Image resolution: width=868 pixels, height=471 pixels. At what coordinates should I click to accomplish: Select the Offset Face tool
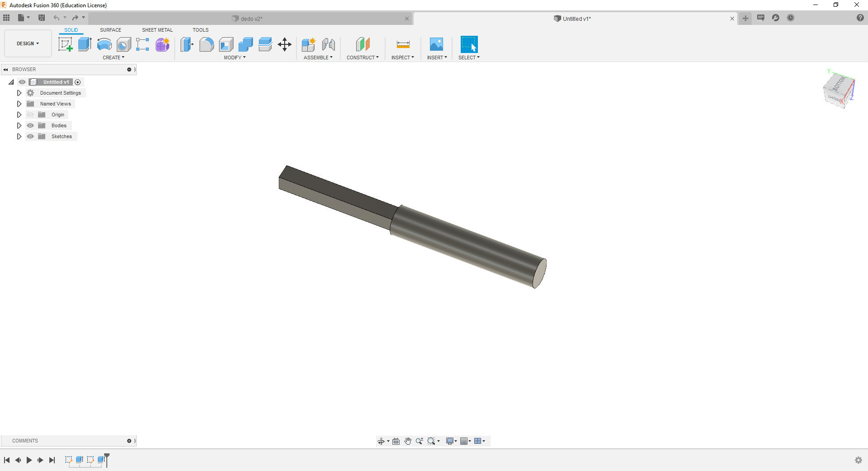(265, 44)
